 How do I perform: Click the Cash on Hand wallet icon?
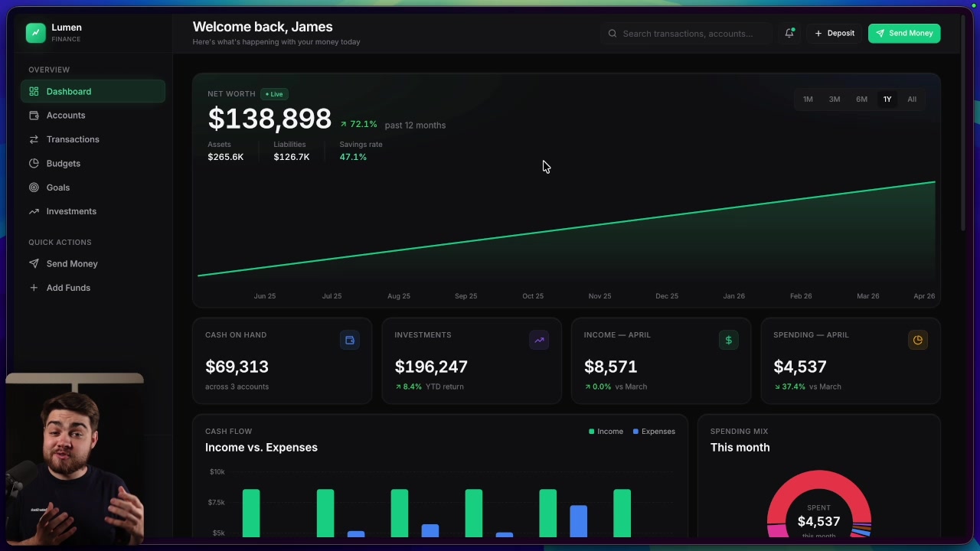350,340
